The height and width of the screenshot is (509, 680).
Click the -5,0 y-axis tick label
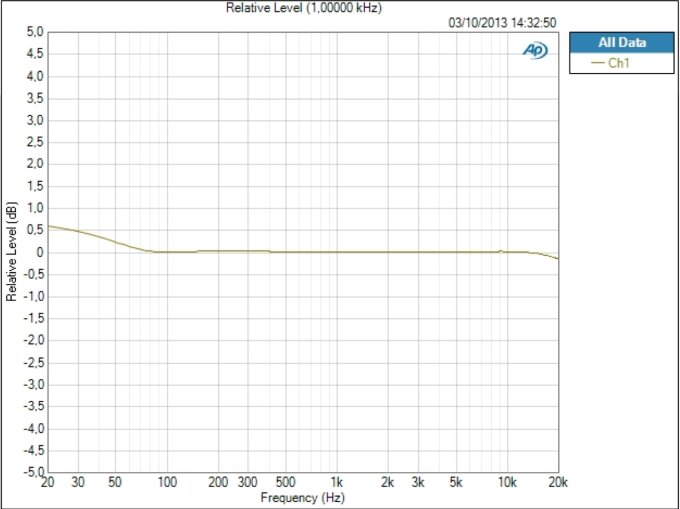33,472
